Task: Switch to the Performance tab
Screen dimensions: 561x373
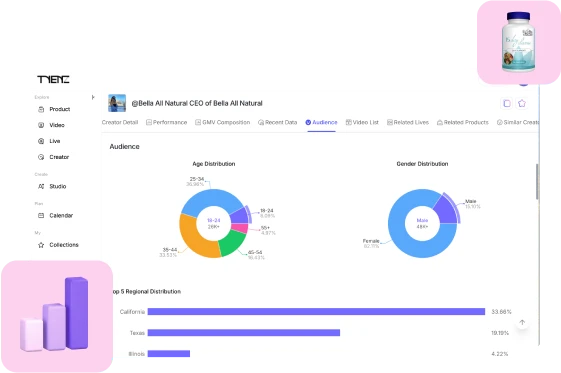Action: (166, 122)
